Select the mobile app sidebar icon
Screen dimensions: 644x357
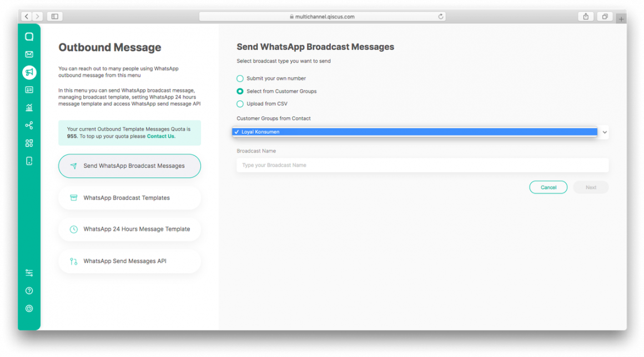coord(29,160)
